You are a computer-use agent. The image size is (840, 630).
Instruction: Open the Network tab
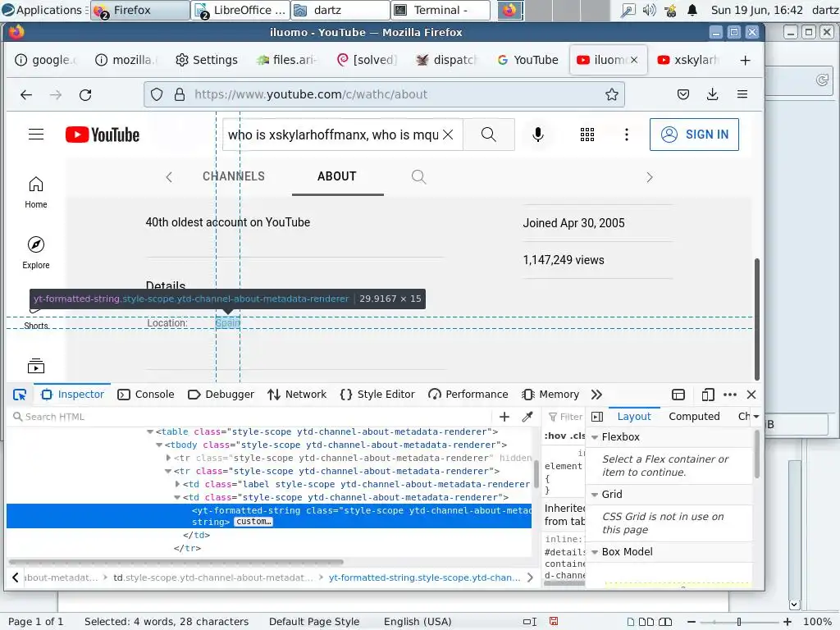(297, 395)
